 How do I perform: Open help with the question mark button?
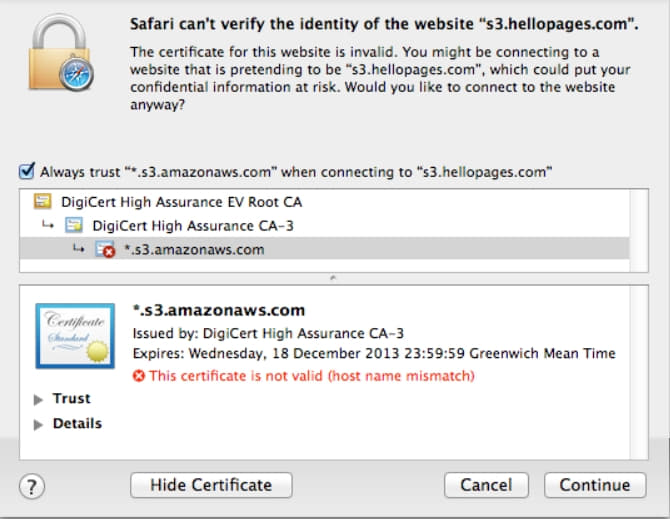click(x=32, y=486)
